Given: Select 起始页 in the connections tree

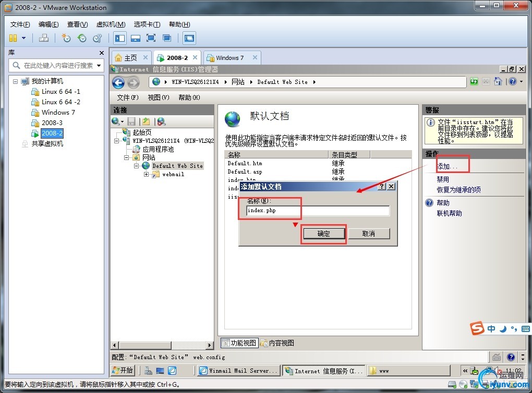Looking at the screenshot, I should click(142, 132).
